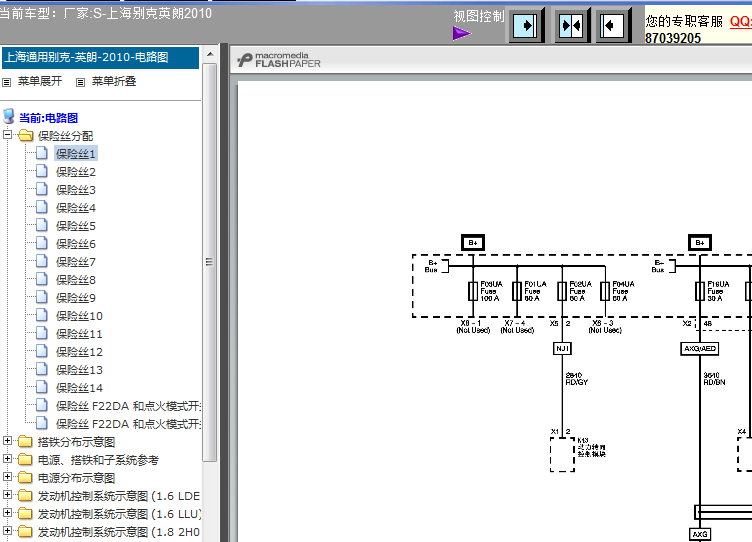Click the 当前:电路图 computer icon

coord(9,117)
